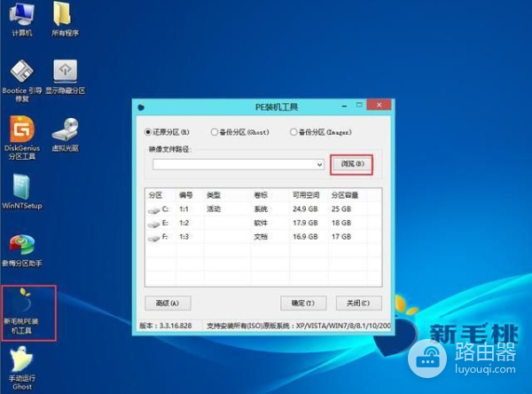Open 傲梅分区助手 desktop icon
Image resolution: width=532 pixels, height=394 pixels.
(x=22, y=250)
